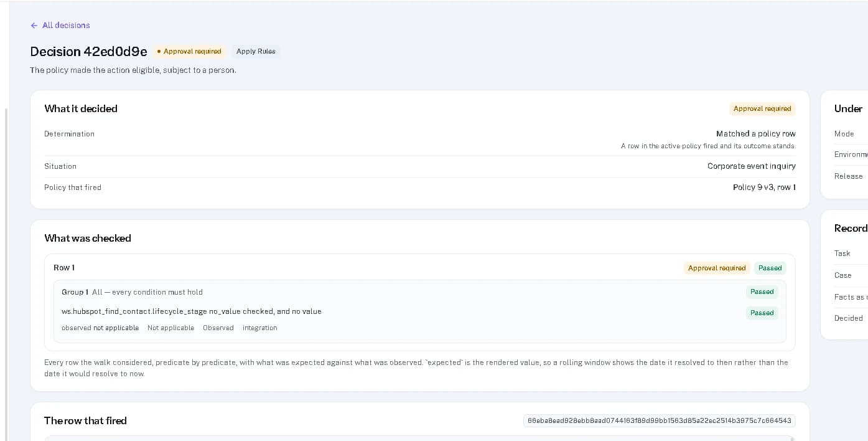Click the 'Determination' label

tap(69, 134)
